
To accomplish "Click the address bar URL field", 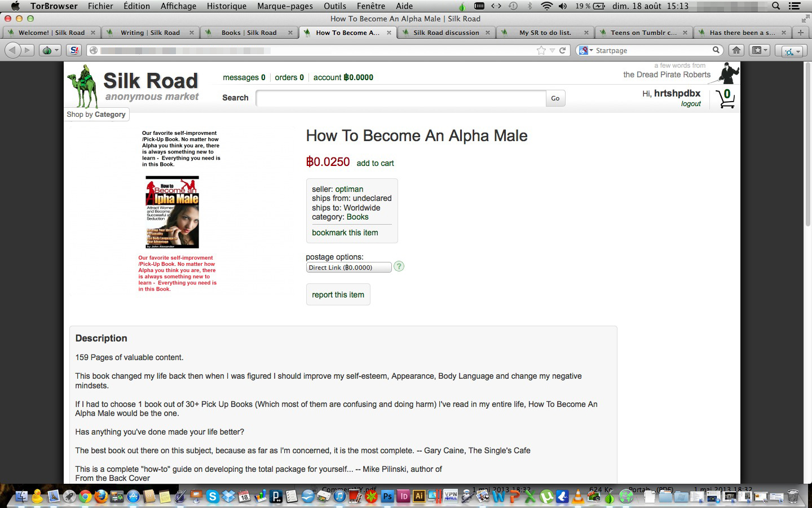I will point(316,50).
